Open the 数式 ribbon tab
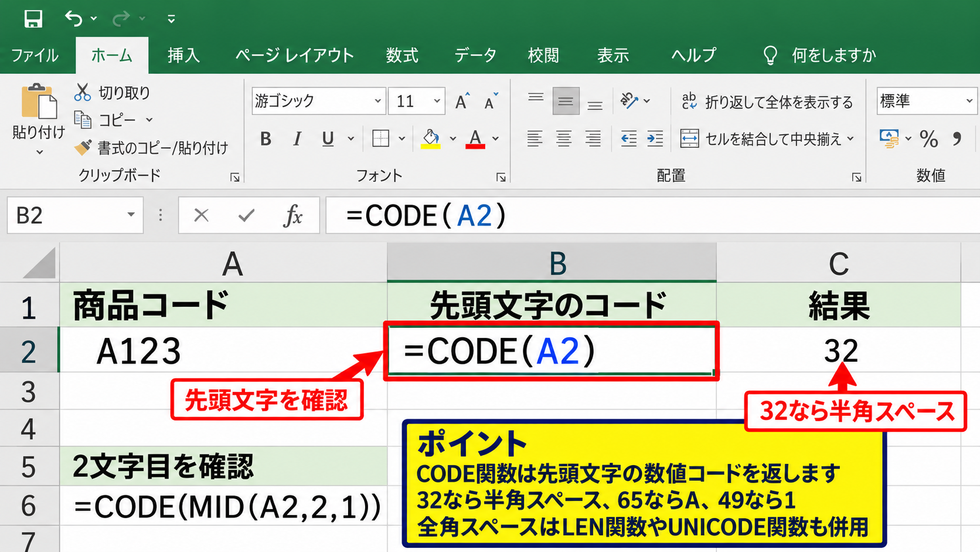The height and width of the screenshot is (552, 980). pos(402,56)
